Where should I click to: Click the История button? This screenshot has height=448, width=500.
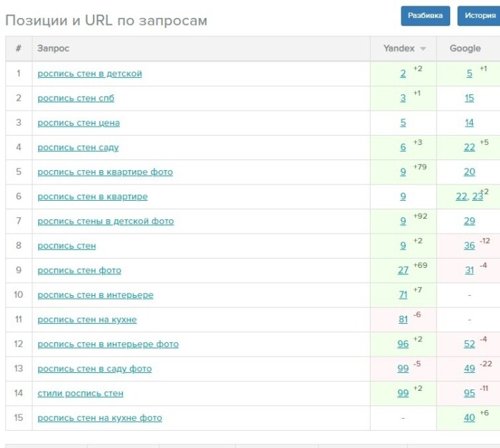click(x=479, y=15)
